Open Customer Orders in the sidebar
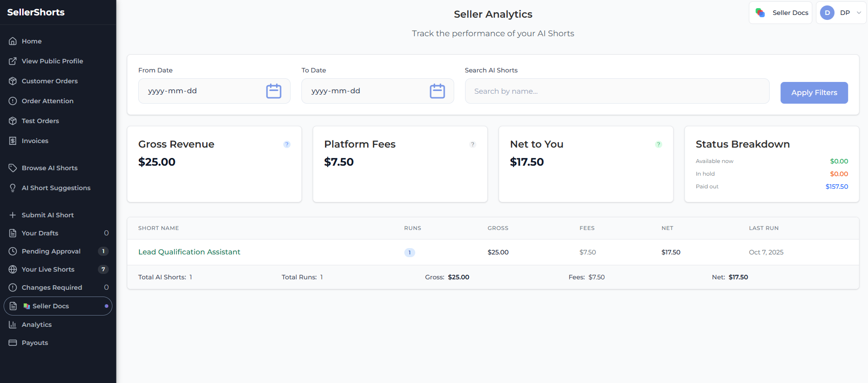This screenshot has height=383, width=868. tap(49, 81)
